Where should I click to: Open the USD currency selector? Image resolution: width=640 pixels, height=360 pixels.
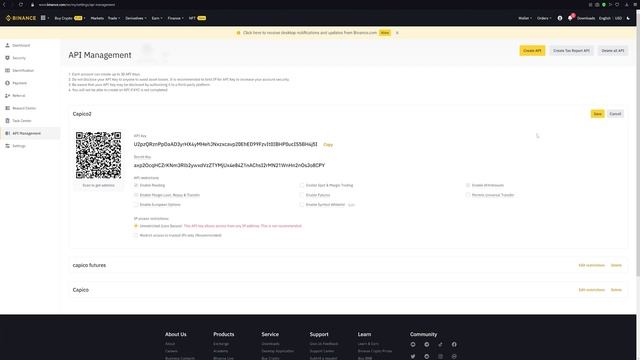point(618,18)
